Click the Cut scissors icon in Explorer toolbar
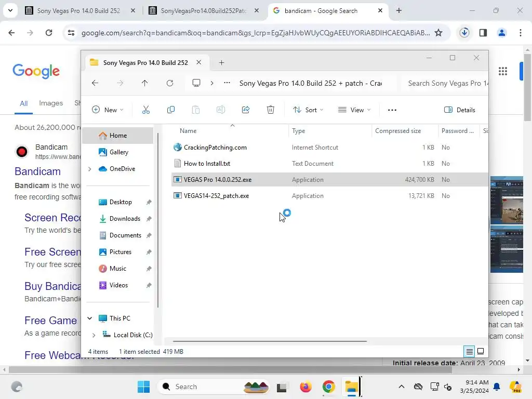The image size is (532, 399). (x=146, y=110)
